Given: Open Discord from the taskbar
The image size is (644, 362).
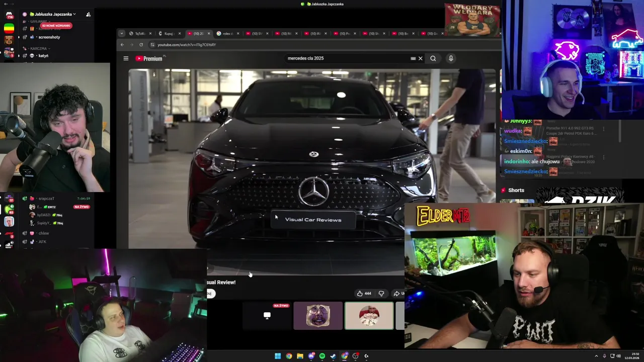Looking at the screenshot, I should (x=311, y=356).
